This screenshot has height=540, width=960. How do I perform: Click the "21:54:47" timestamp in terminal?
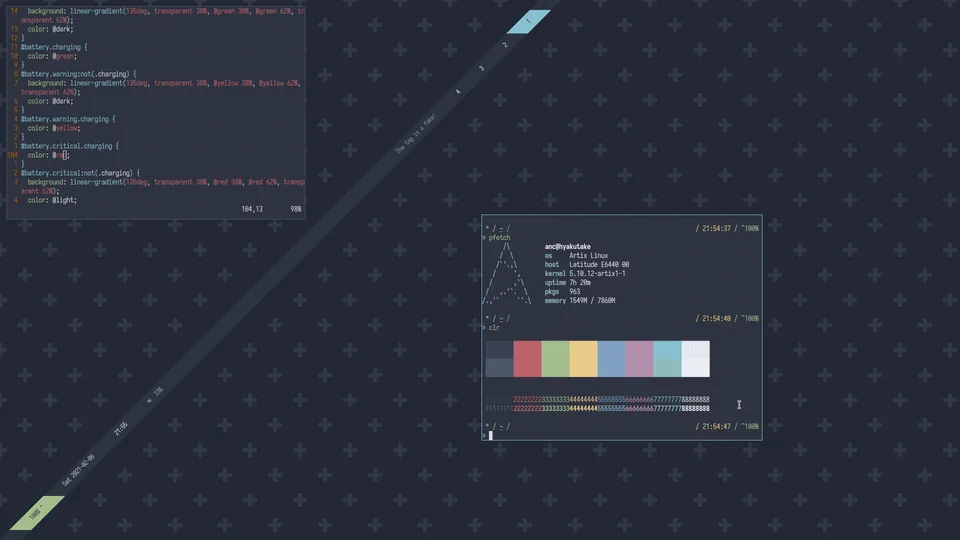point(716,426)
